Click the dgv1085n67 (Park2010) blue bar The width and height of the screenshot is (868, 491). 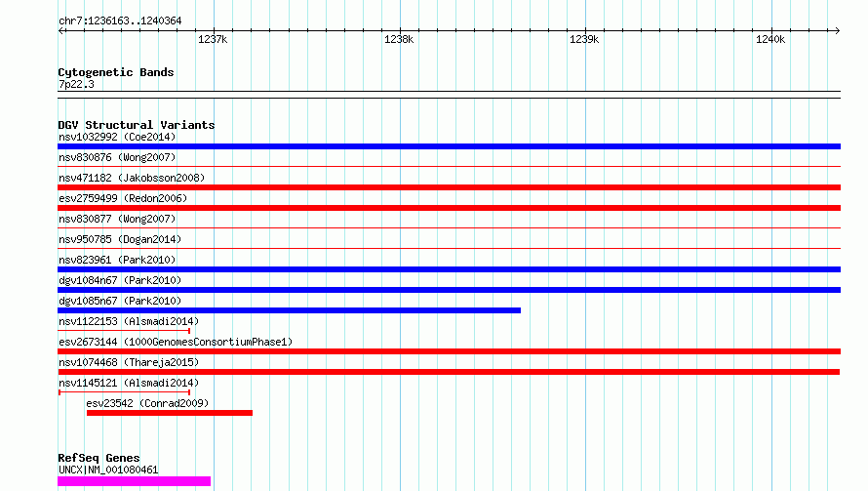(x=289, y=310)
